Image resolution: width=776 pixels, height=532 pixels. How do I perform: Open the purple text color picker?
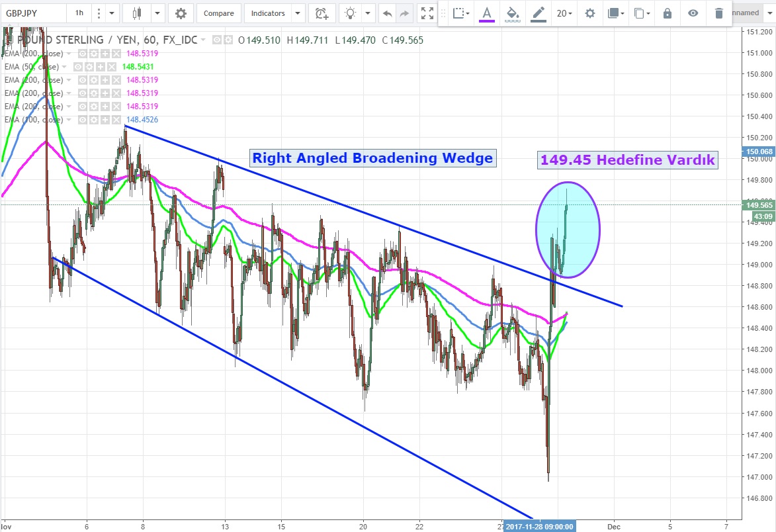487,13
